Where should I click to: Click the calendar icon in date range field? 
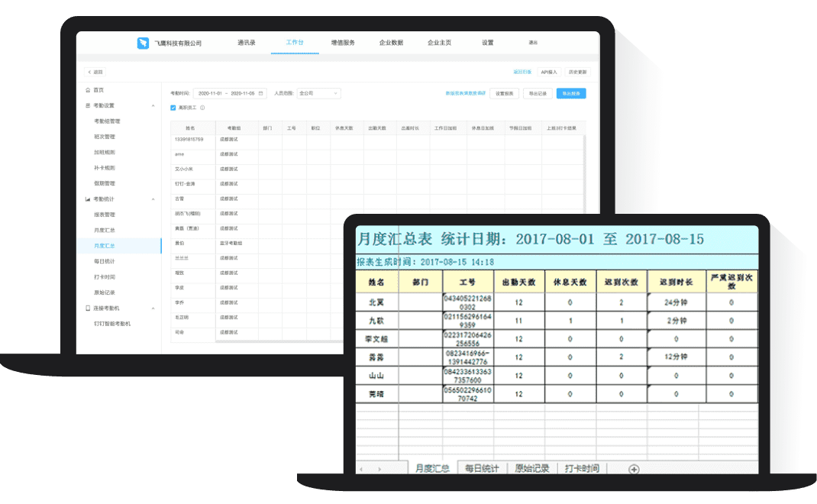[x=261, y=93]
